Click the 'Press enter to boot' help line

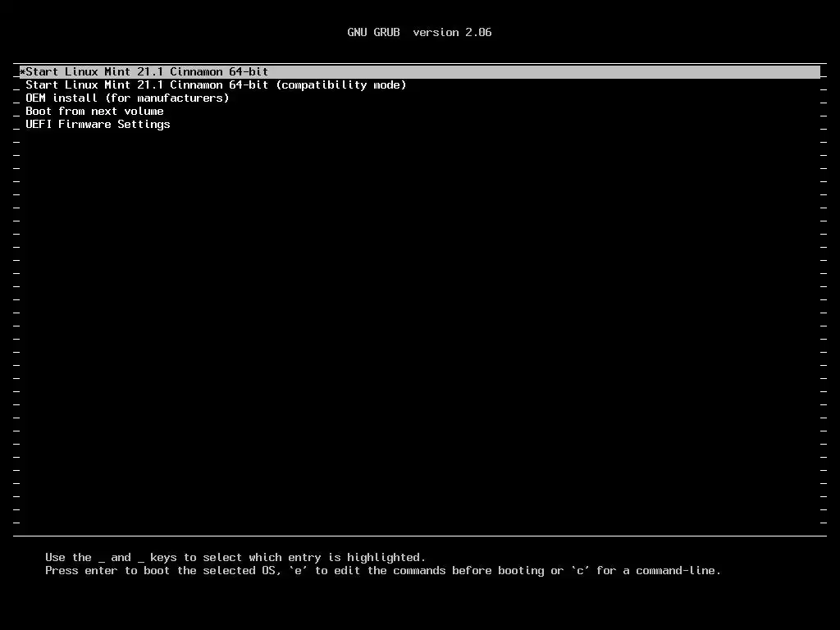[383, 571]
